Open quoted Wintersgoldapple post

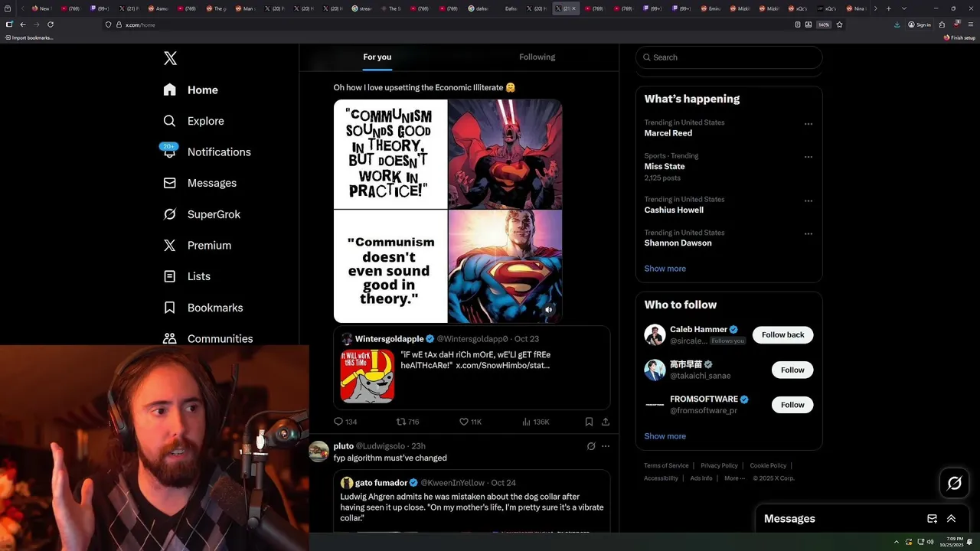tap(472, 368)
